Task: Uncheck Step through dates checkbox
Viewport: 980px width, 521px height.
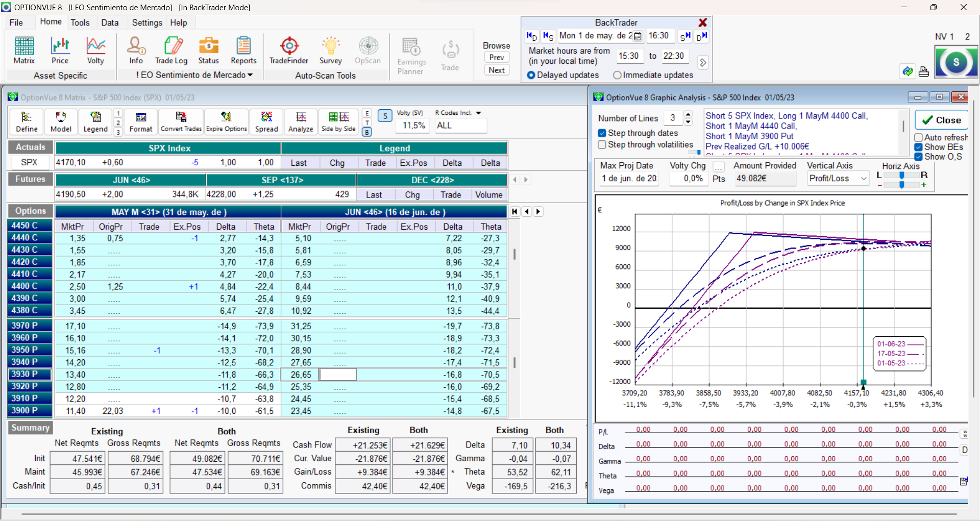Action: coord(602,133)
